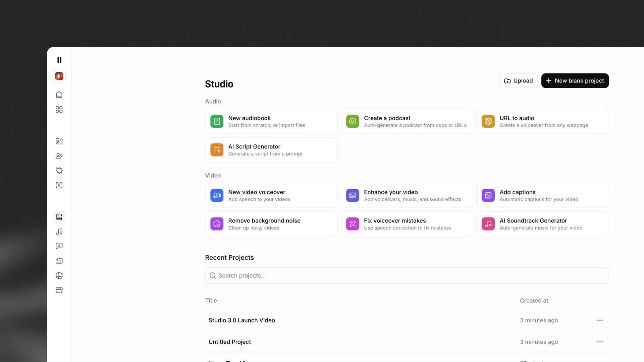Select the text-to-speech sidebar icon

tap(59, 141)
